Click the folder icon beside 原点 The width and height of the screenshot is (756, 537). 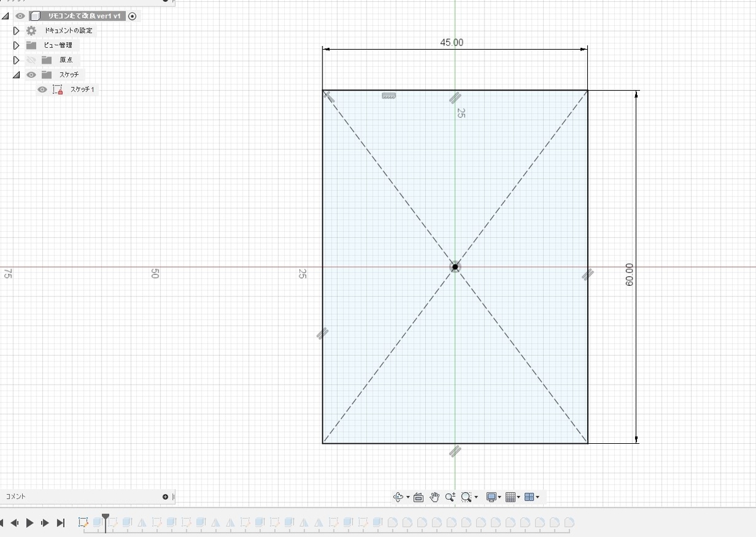click(x=47, y=60)
